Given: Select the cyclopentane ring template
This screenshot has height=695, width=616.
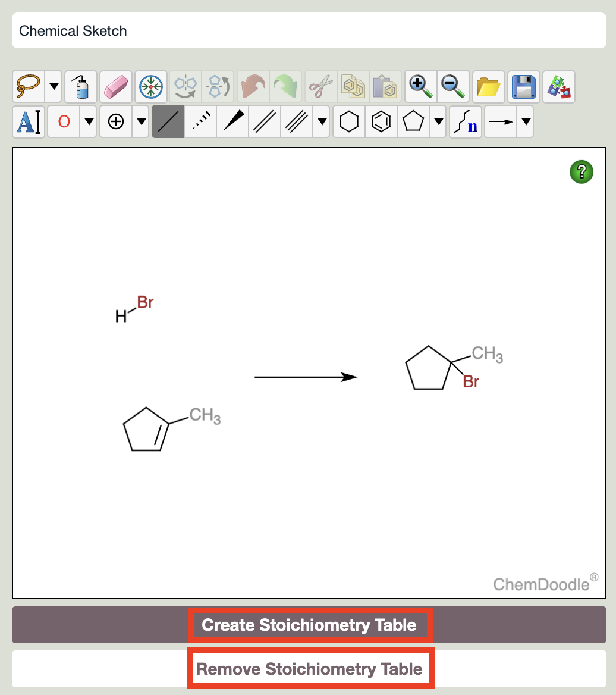Looking at the screenshot, I should 413,121.
